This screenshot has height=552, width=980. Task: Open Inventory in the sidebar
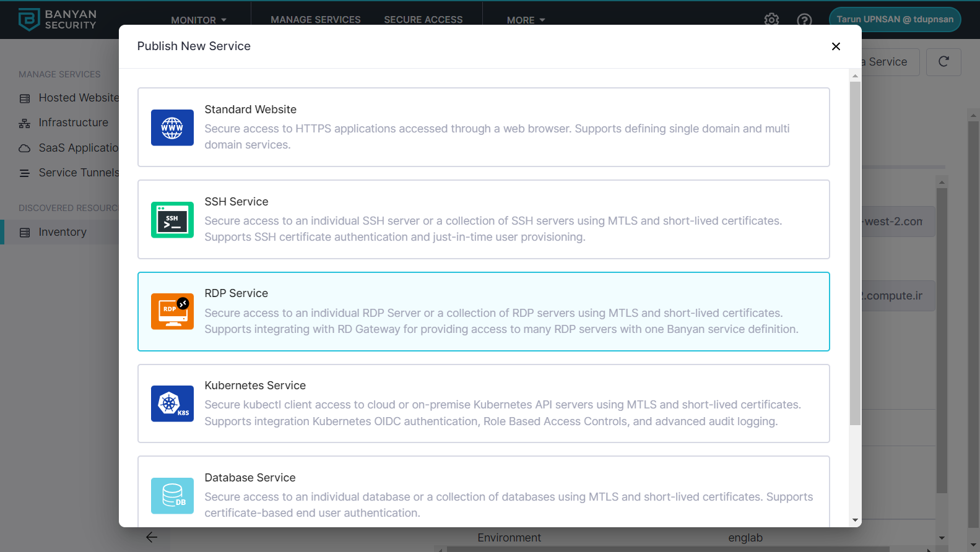pos(63,232)
